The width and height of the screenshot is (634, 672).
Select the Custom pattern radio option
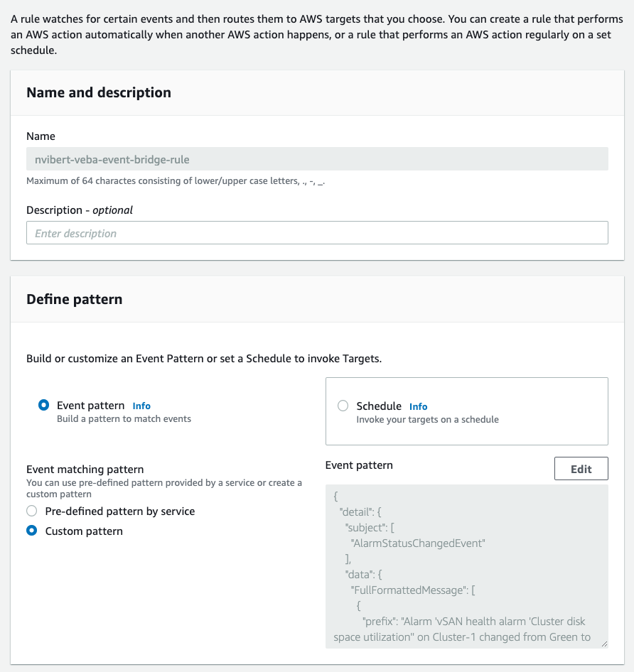[31, 531]
